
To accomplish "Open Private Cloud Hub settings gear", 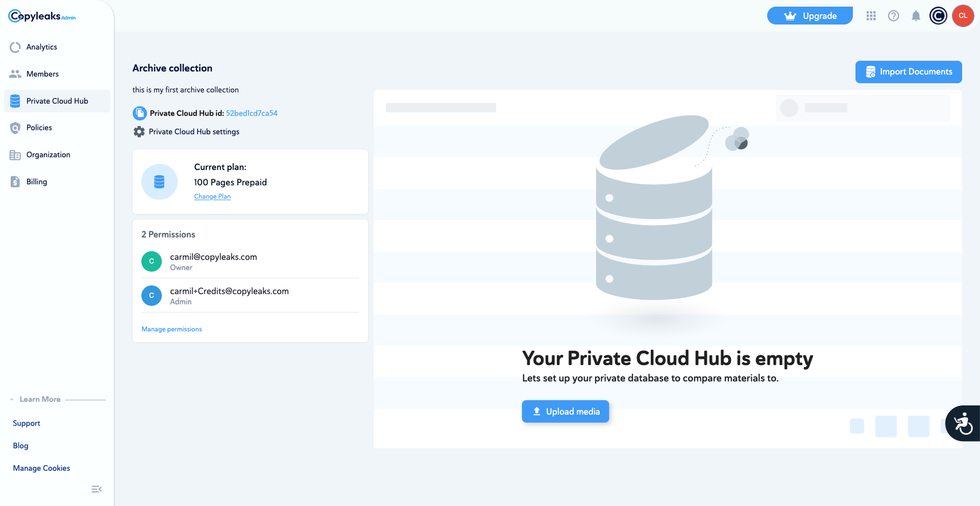I will click(139, 132).
